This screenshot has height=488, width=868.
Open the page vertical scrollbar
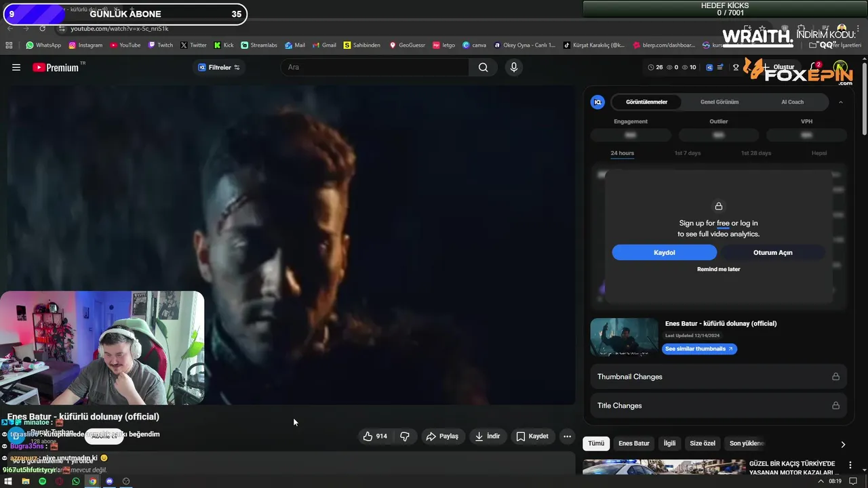pyautogui.click(x=865, y=99)
